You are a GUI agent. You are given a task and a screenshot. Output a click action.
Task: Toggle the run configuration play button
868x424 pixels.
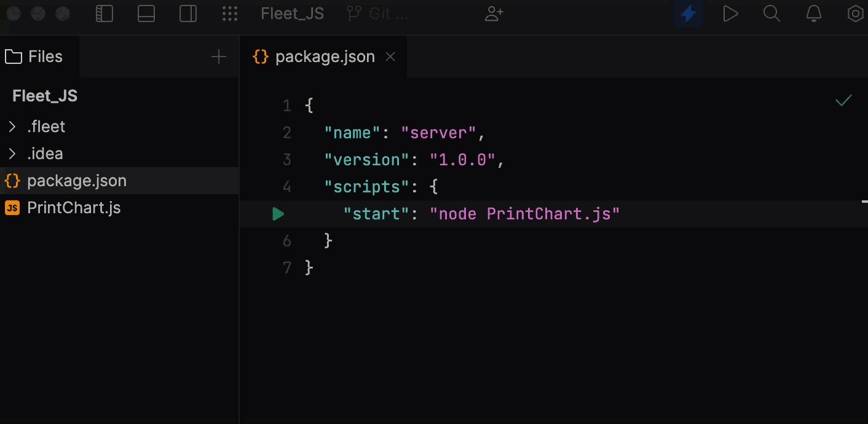(730, 14)
